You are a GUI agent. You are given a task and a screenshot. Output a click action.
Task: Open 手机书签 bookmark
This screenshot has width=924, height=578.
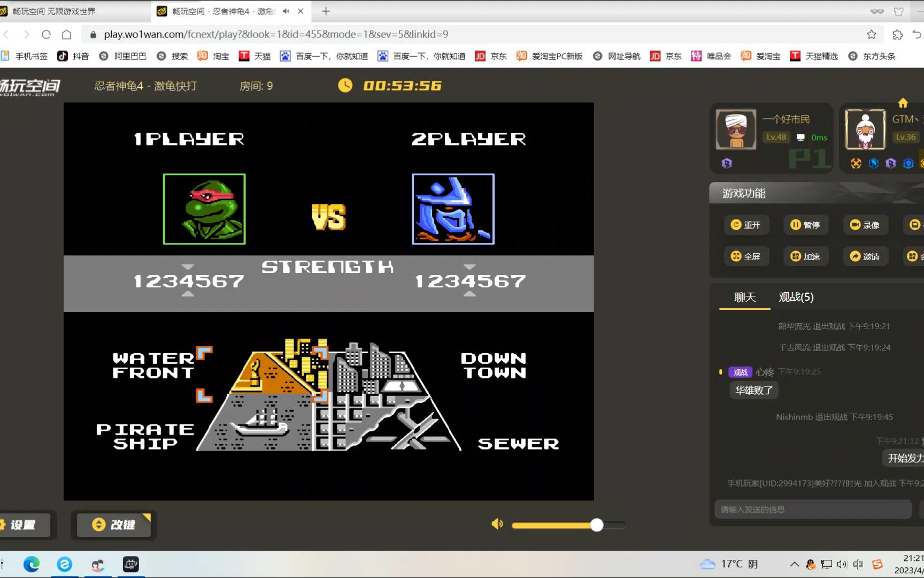(24, 56)
